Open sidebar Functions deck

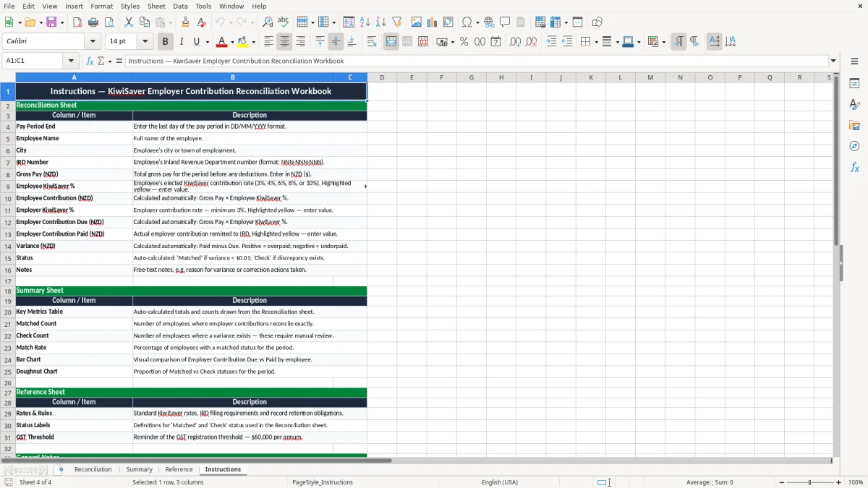click(x=854, y=168)
